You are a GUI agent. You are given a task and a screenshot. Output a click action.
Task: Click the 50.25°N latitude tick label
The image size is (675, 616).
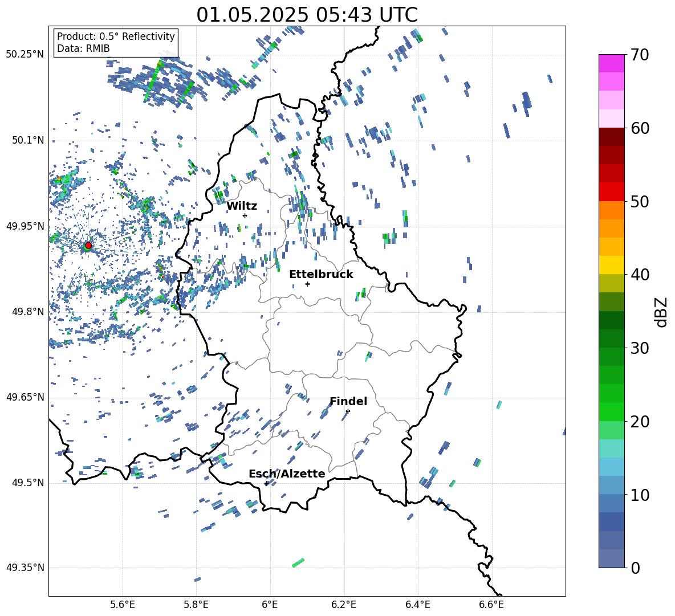[x=25, y=55]
